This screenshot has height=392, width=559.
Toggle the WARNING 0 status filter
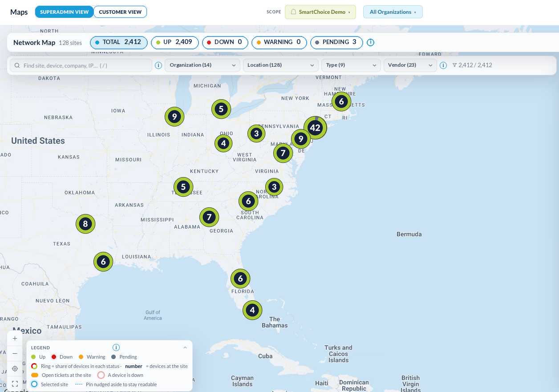pyautogui.click(x=279, y=42)
